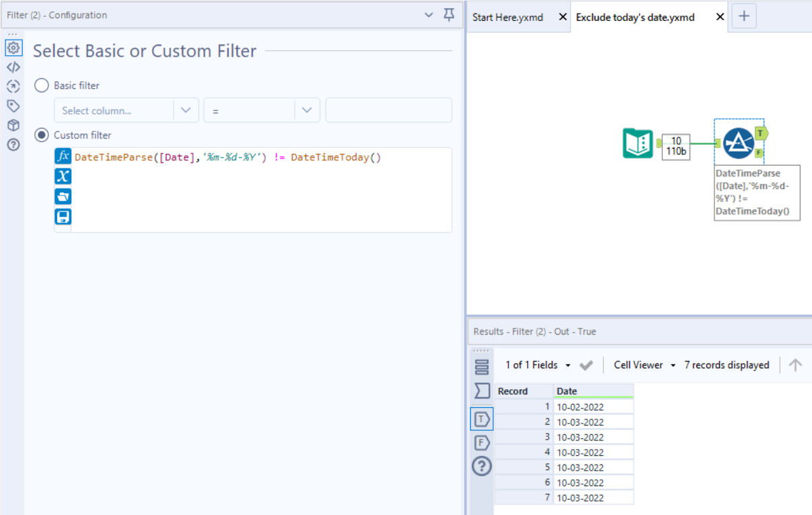Click the basic filter value input field

click(388, 110)
